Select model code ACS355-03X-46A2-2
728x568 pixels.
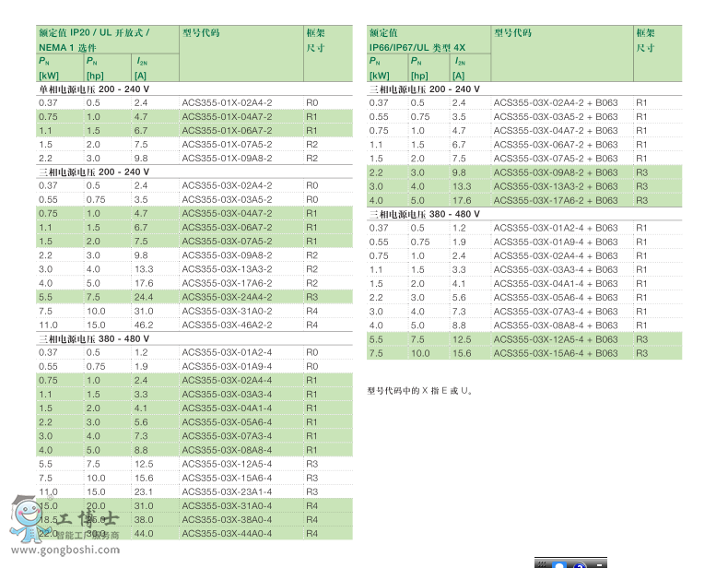tap(227, 325)
